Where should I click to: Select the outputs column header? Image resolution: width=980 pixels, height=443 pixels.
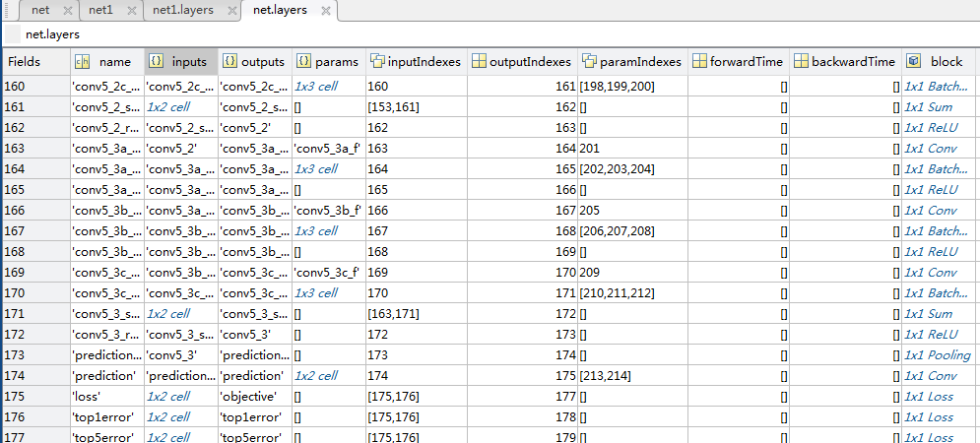255,62
